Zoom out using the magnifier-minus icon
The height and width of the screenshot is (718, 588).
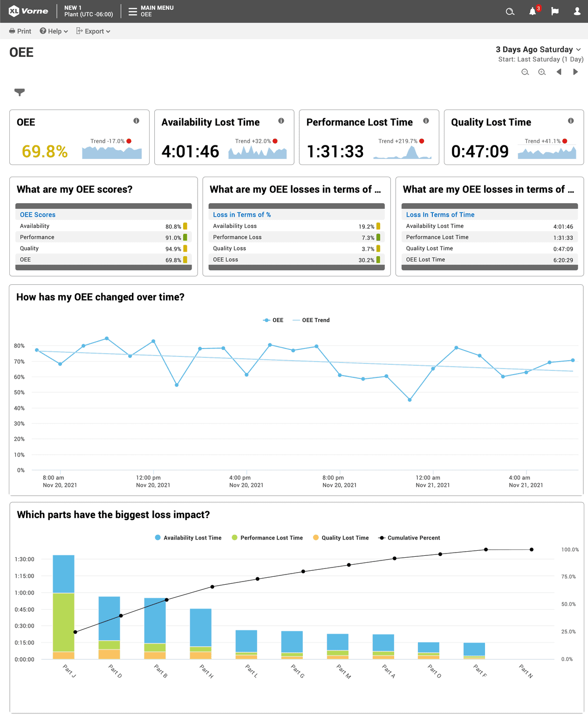[x=525, y=72]
